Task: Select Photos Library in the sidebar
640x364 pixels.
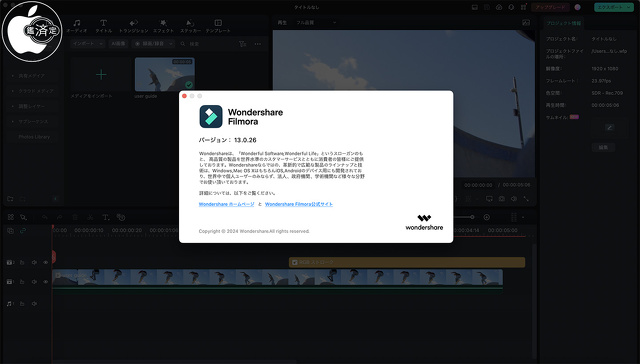Action: point(34,137)
